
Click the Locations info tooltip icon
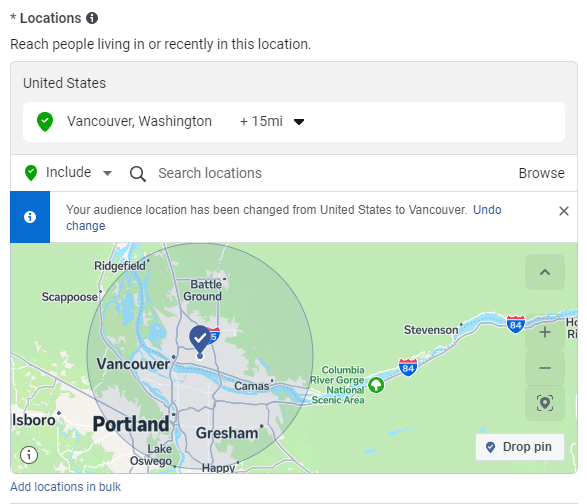pyautogui.click(x=92, y=18)
